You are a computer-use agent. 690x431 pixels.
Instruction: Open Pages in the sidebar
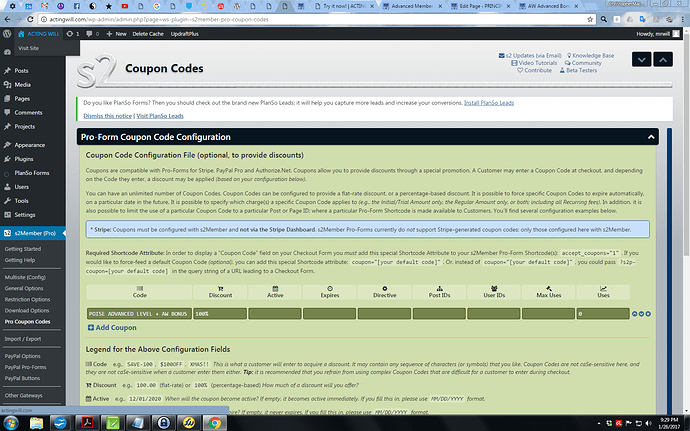(x=22, y=99)
